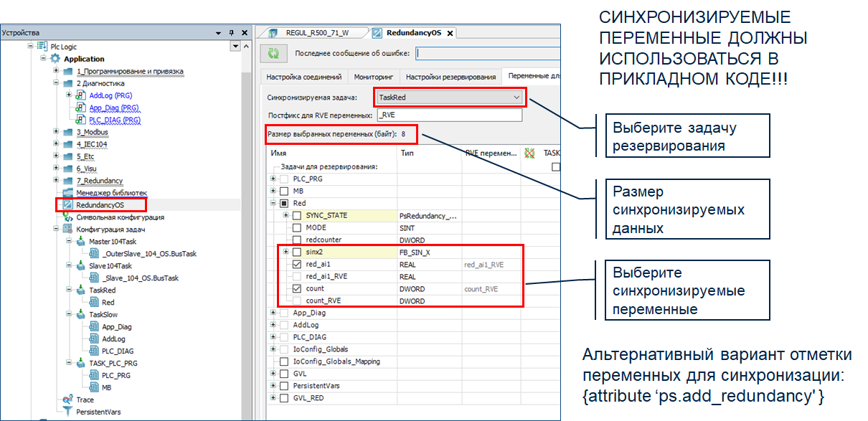Switch to the Мониторинг tab
The height and width of the screenshot is (421, 868).
372,77
